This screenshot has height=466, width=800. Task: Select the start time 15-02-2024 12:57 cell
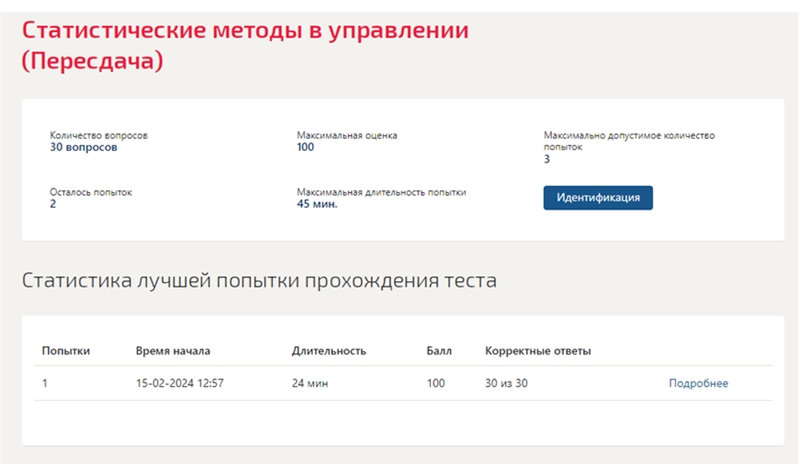(180, 383)
